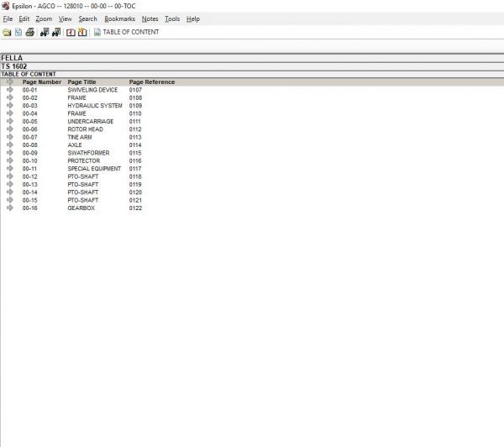Click arrow icon for page 00-11
Screen dimensions: 504x447
coord(10,168)
